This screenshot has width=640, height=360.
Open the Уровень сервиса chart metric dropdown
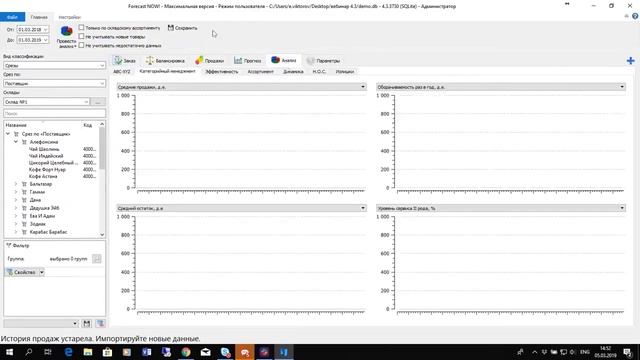point(501,208)
